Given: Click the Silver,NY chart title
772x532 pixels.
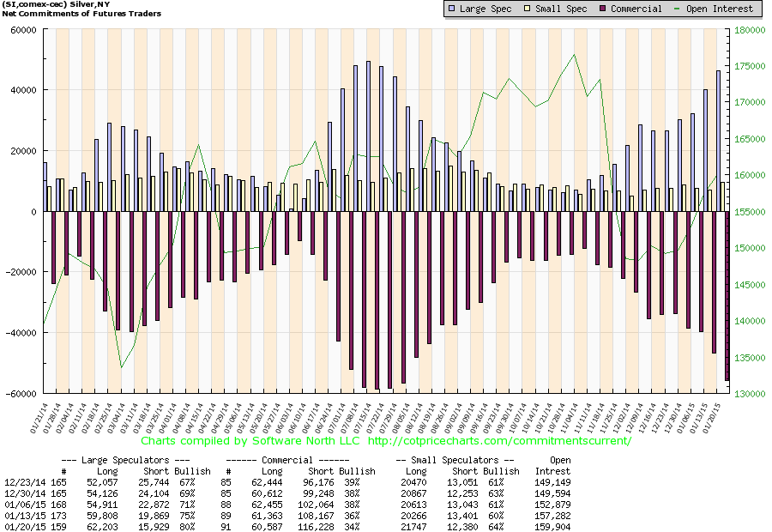Looking at the screenshot, I should (89, 4).
